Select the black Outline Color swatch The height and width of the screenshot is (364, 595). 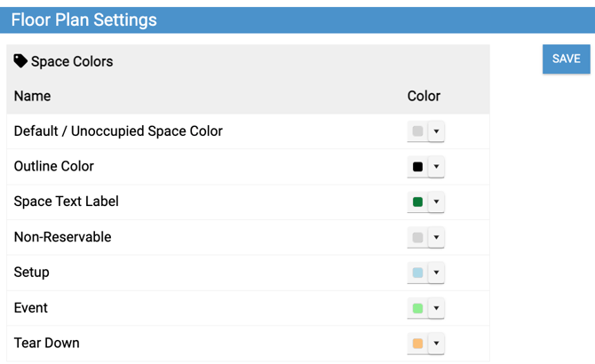click(x=417, y=167)
